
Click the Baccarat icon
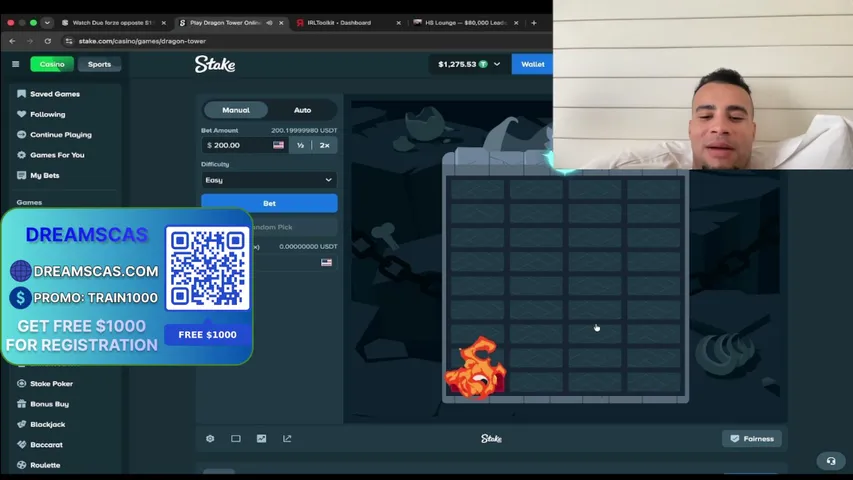click(21, 445)
